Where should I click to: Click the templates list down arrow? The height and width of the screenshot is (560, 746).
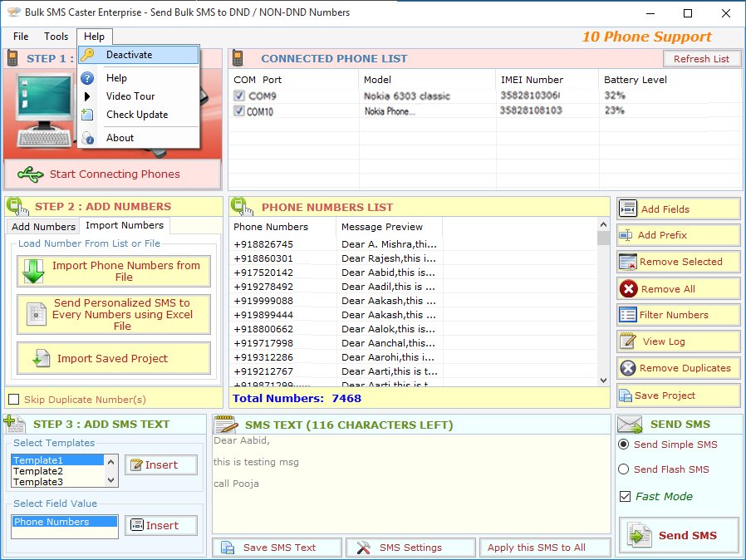click(x=110, y=480)
